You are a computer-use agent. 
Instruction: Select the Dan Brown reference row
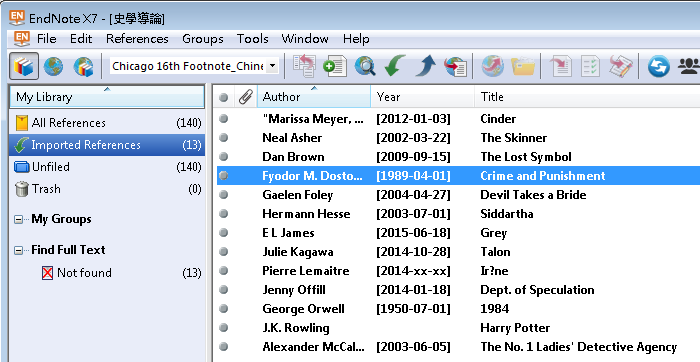pyautogui.click(x=458, y=157)
